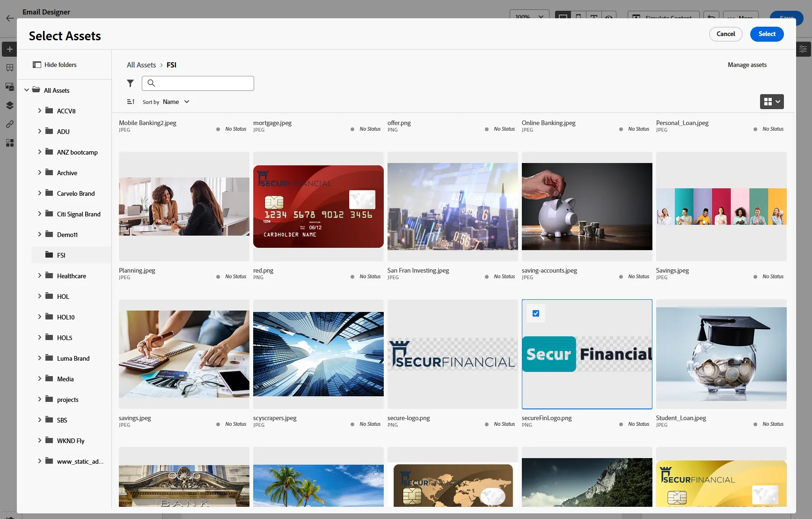
Task: Uncheck the secureFinLogo.png checkbox
Action: (x=536, y=313)
